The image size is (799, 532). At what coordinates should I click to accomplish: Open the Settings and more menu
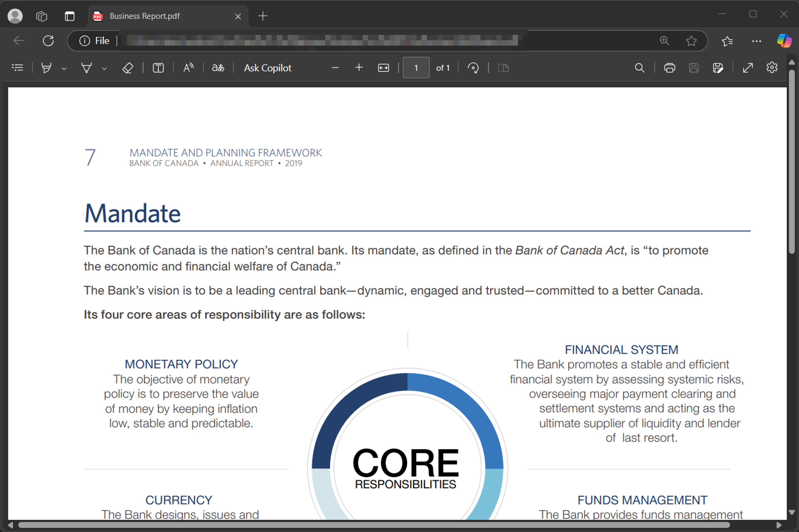756,41
